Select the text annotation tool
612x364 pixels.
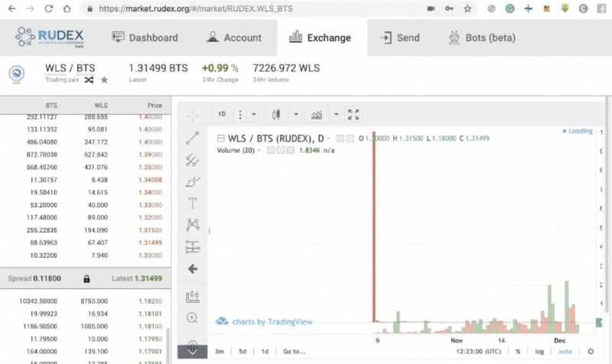(x=193, y=203)
